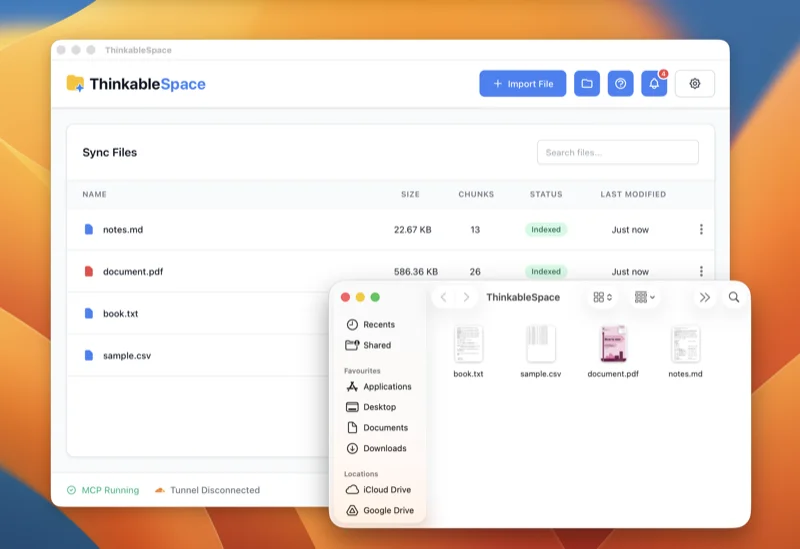Open the folder icon button in ThinkableSpace header
The width and height of the screenshot is (800, 549).
(x=587, y=84)
